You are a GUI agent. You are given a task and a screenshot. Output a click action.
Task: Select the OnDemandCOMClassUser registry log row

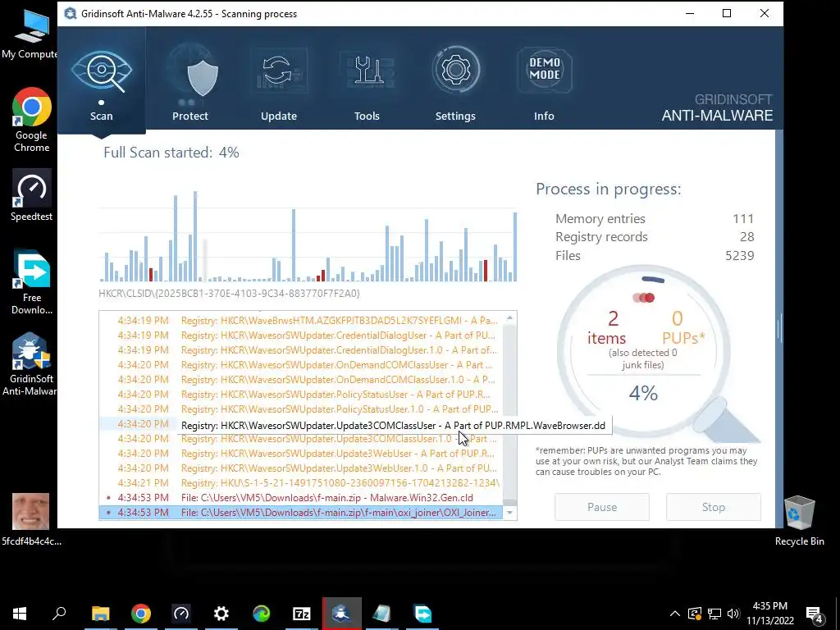[300, 365]
